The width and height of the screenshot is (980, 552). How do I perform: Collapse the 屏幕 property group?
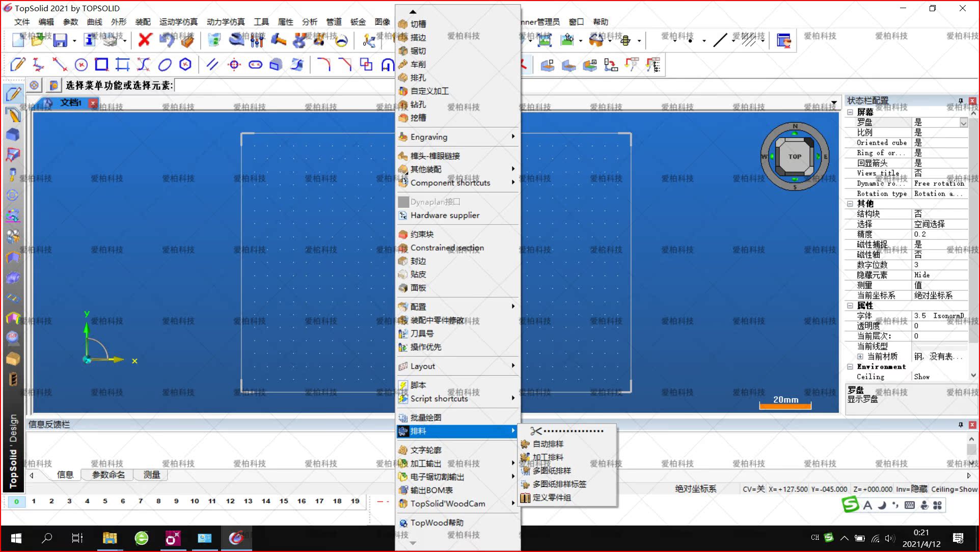tap(850, 112)
